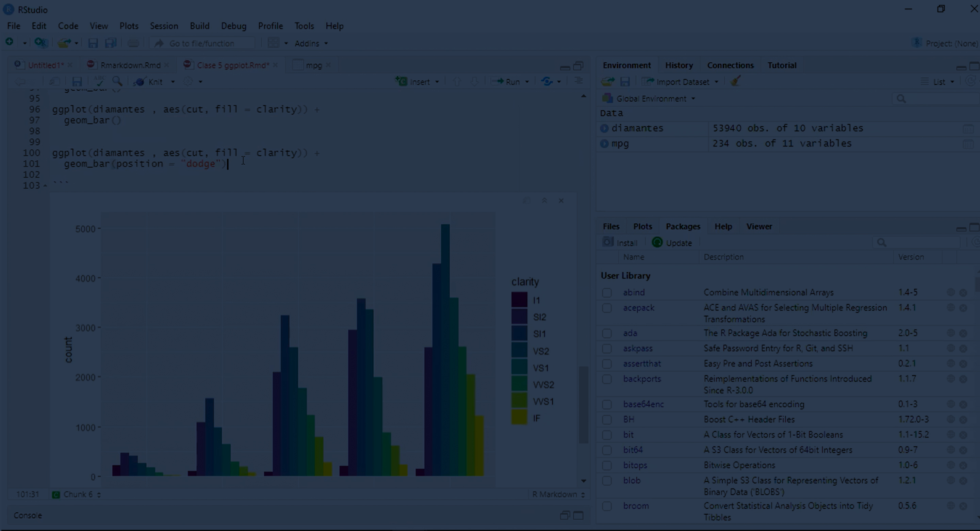
Task: Click the New File plus icon
Action: coord(10,42)
